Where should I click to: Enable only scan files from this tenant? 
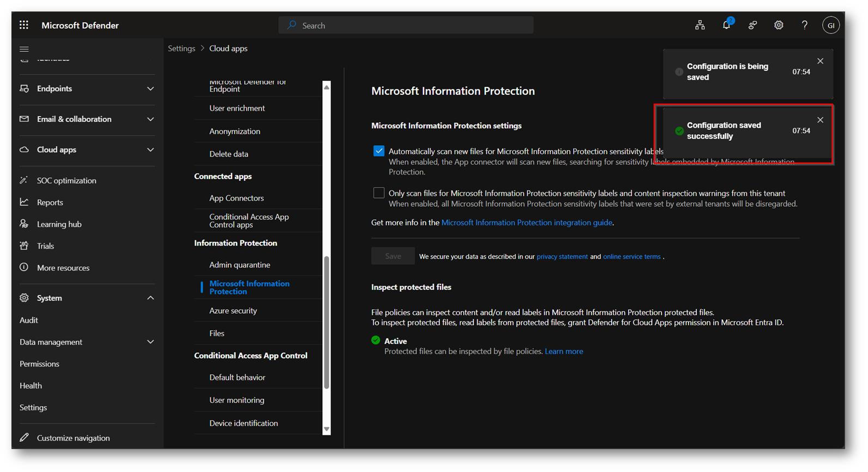[x=379, y=193]
